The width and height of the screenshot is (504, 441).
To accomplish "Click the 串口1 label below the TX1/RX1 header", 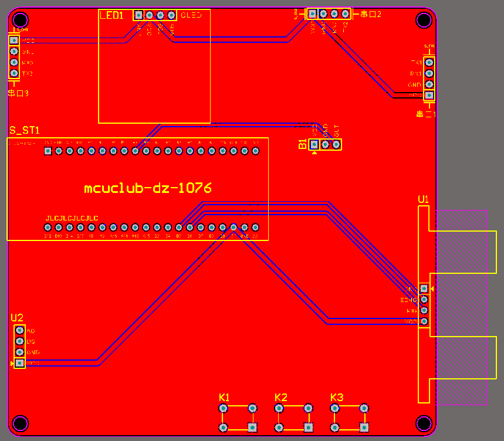I will click(426, 114).
